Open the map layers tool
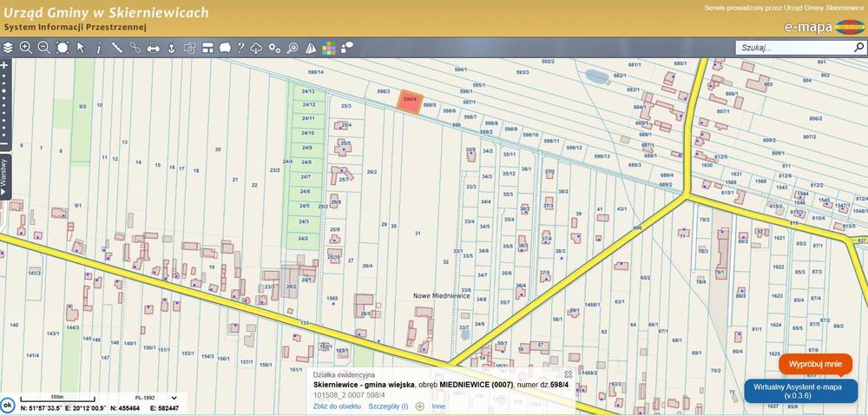The height and width of the screenshot is (416, 868). pos(8,48)
